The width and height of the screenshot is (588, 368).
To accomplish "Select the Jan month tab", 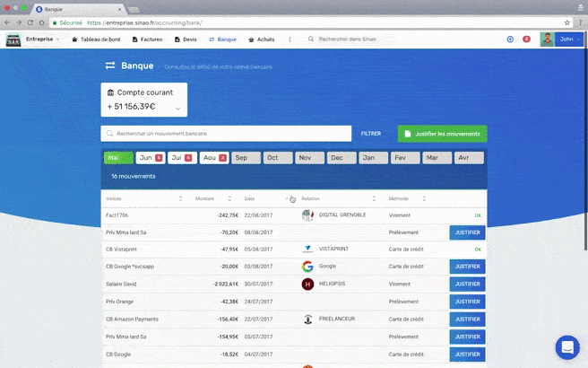I will (374, 158).
